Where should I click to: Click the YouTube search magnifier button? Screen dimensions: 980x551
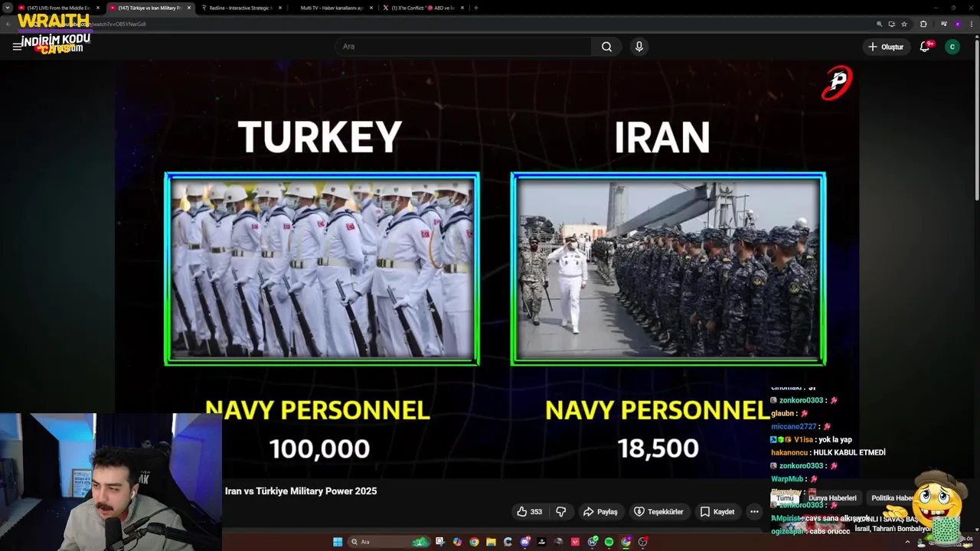[606, 47]
